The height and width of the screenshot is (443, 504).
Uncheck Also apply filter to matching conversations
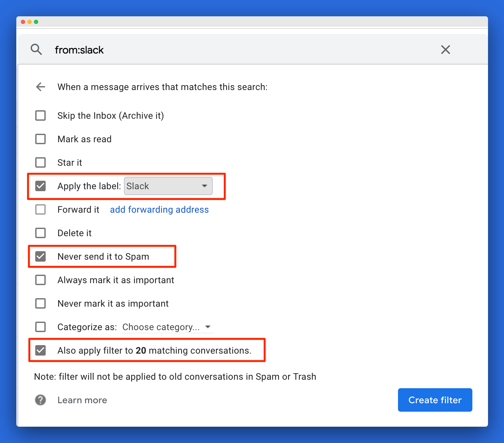[40, 350]
